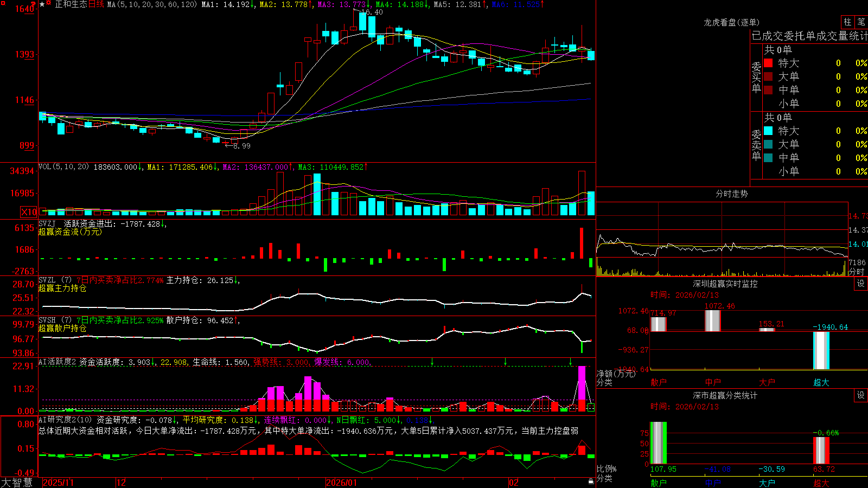The height and width of the screenshot is (488, 868).
Task: Click the SVZJ indicator name
Action: 47,224
